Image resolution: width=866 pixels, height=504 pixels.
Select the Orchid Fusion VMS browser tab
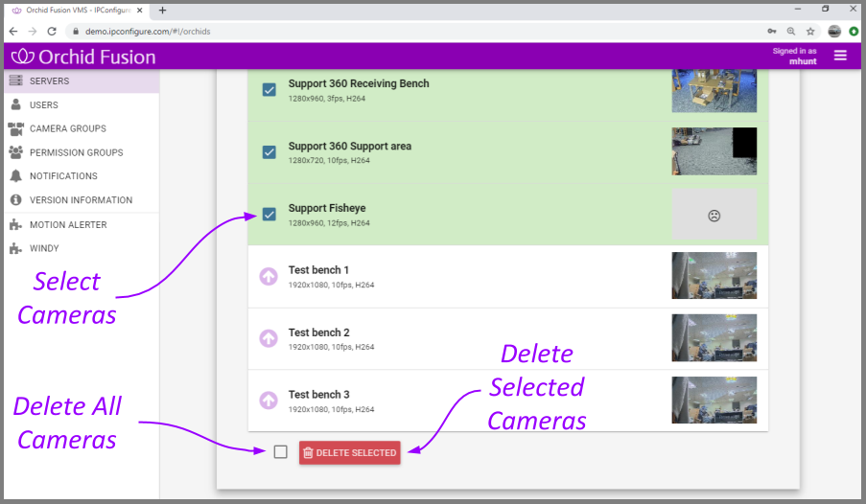pyautogui.click(x=79, y=10)
